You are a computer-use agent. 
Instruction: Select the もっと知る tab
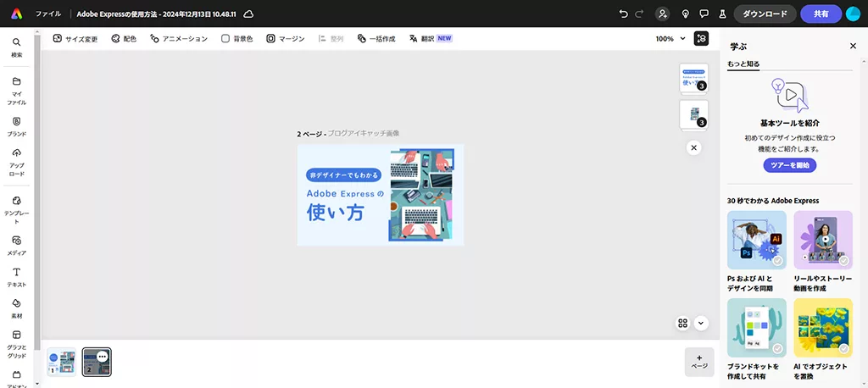click(743, 64)
